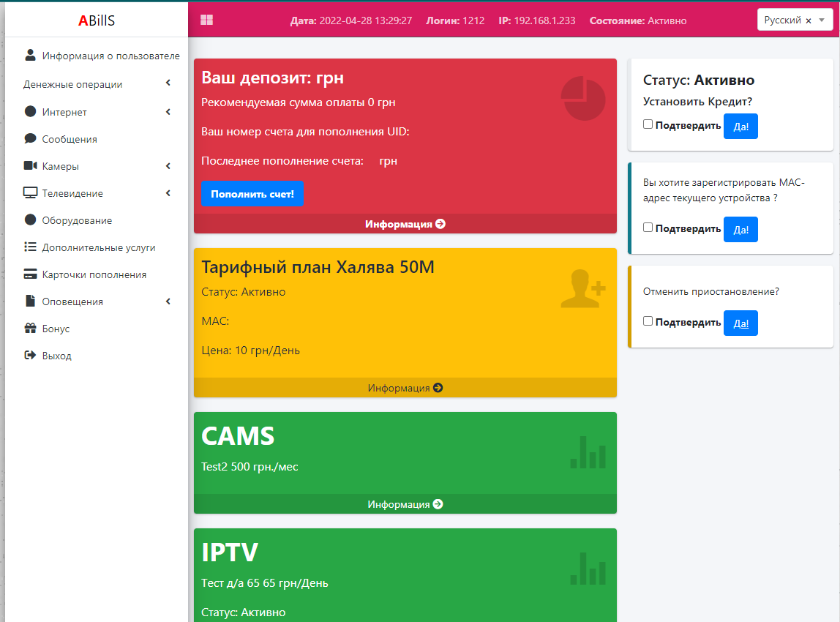Open Дополнительные услуги menu item
This screenshot has height=622, width=840.
pos(99,247)
